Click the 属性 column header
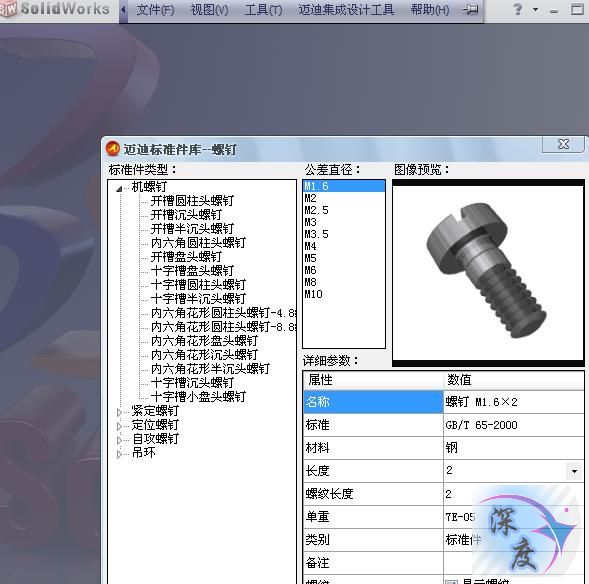 [x=373, y=380]
